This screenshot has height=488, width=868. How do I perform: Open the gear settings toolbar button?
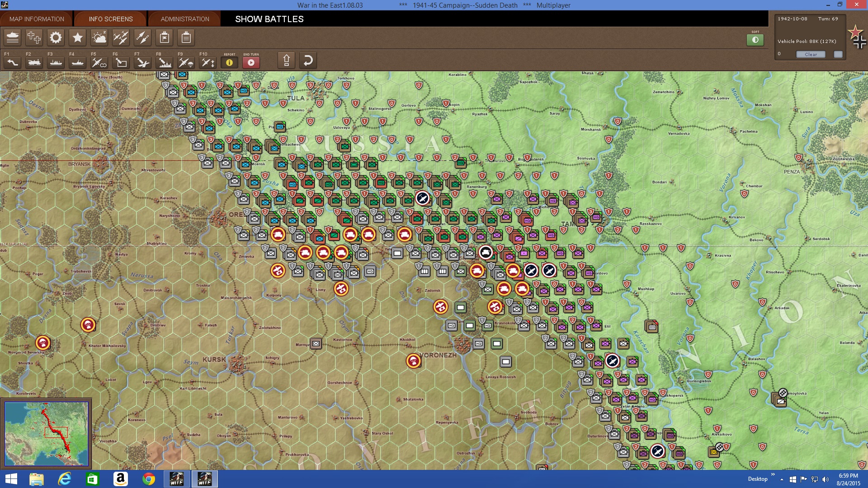(x=56, y=38)
